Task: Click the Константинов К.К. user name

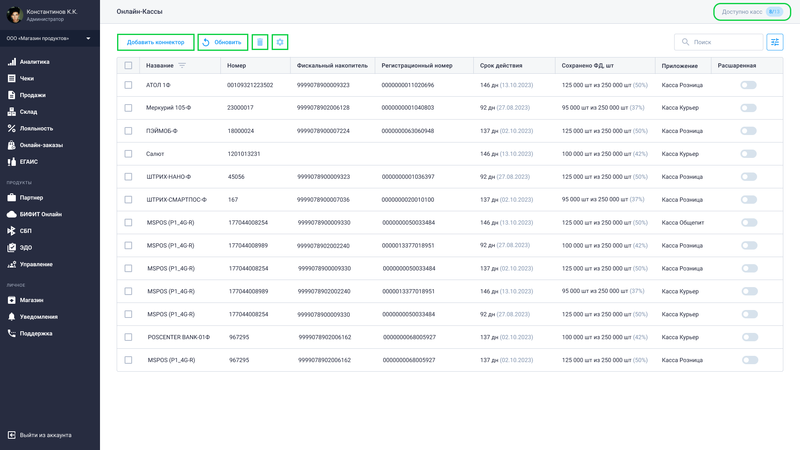Action: (x=52, y=11)
